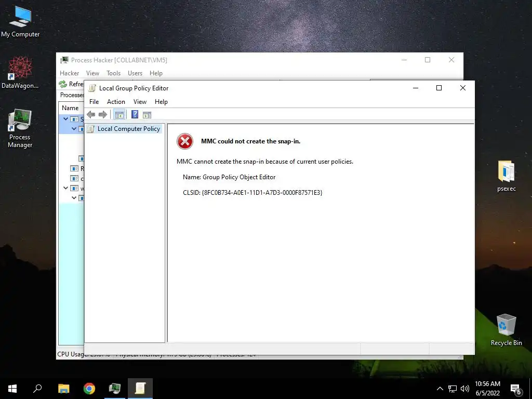Open File menu in Local Group Policy Editor
Screen dimensions: 532x399
point(94,102)
